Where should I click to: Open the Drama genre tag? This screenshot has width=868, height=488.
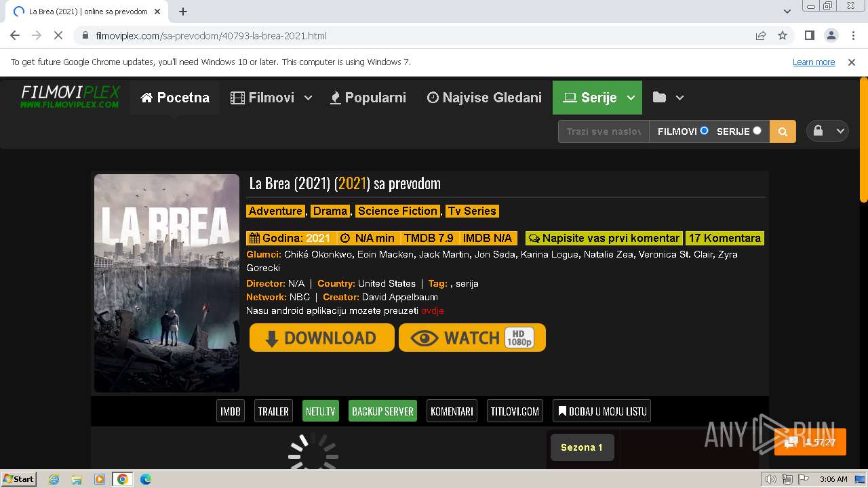click(x=330, y=211)
